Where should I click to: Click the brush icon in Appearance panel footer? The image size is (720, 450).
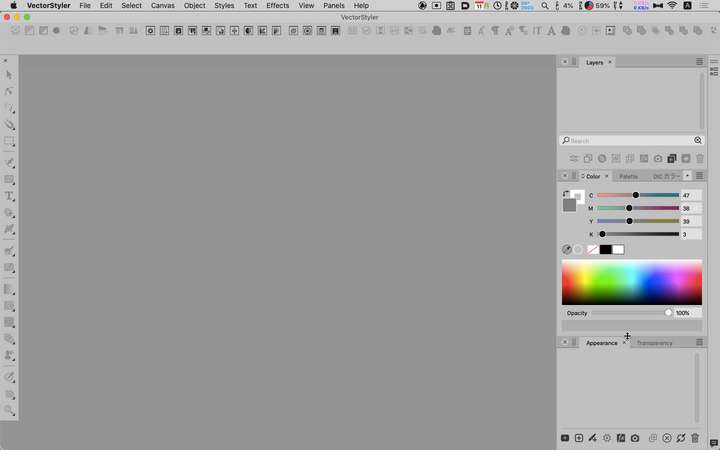[593, 438]
